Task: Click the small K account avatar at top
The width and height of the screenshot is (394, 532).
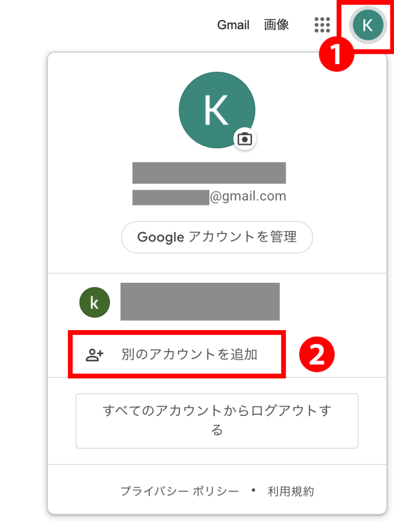Action: pyautogui.click(x=367, y=25)
